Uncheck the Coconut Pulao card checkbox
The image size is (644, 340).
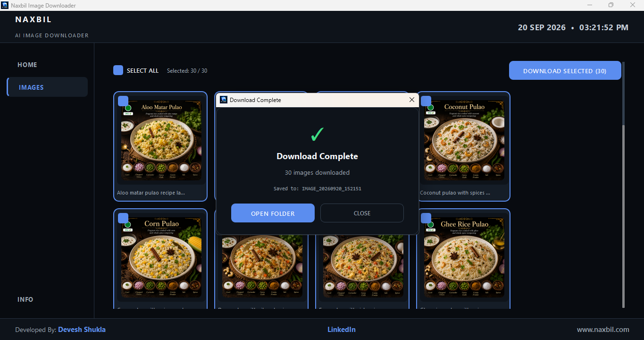426,101
